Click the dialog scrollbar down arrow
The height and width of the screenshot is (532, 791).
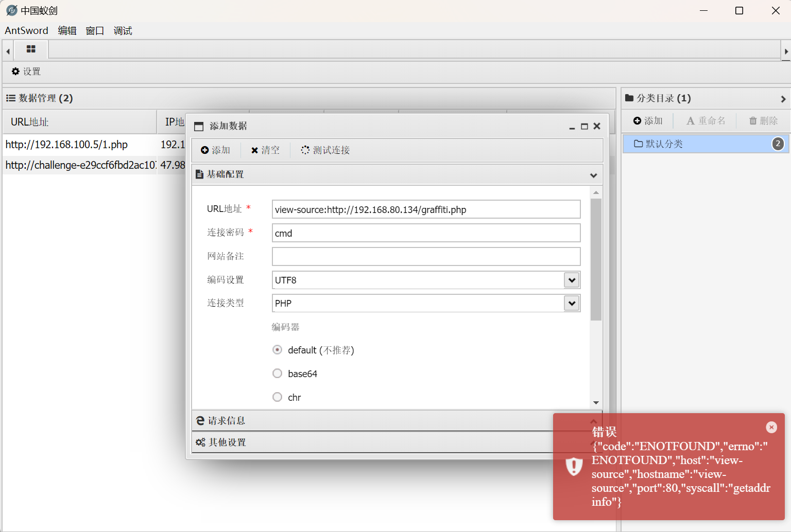pyautogui.click(x=596, y=403)
